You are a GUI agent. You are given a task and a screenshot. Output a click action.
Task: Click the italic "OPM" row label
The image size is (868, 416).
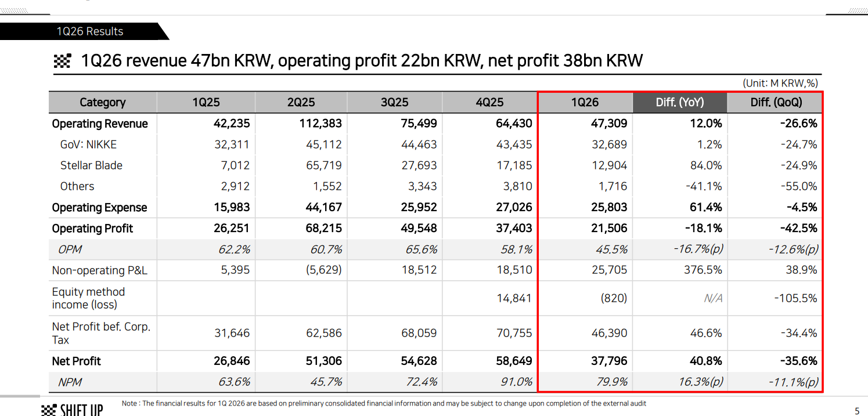(70, 249)
